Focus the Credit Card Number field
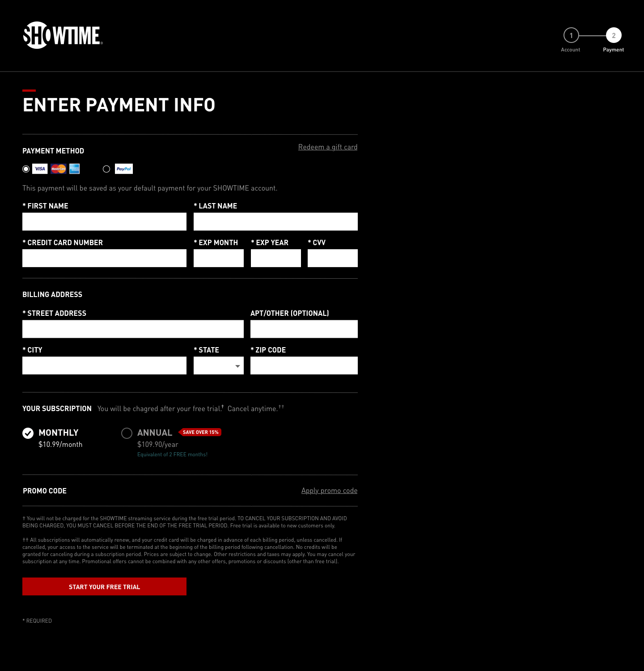The image size is (644, 671). (104, 258)
